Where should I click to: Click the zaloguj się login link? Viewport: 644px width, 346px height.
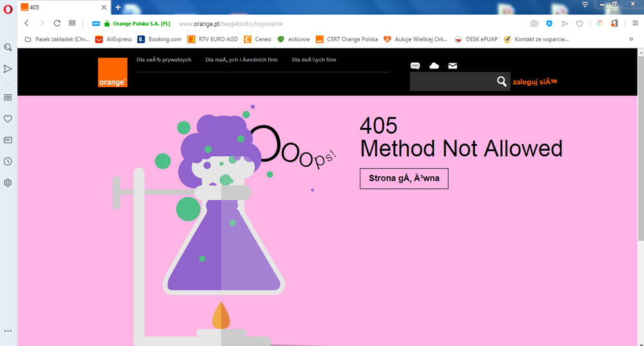[535, 82]
